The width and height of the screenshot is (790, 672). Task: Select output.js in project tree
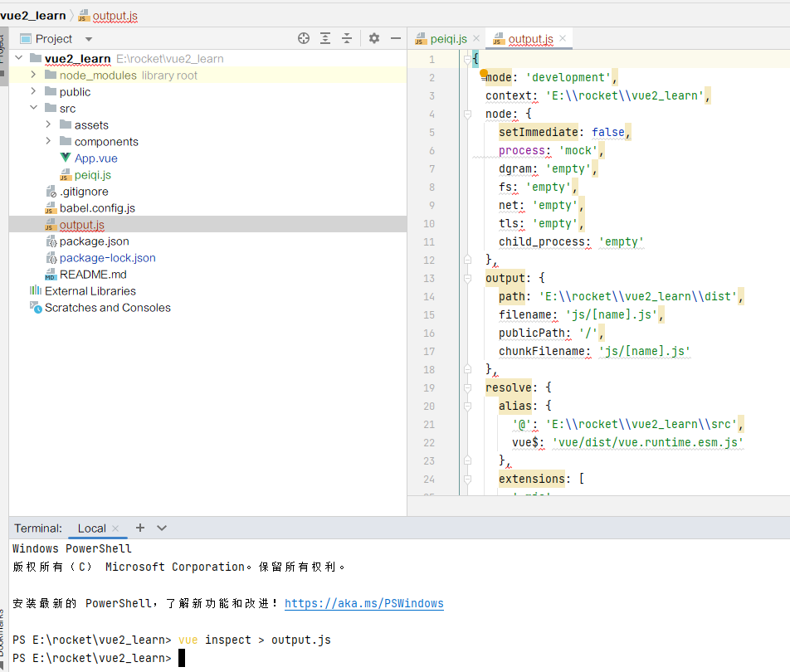coord(81,225)
